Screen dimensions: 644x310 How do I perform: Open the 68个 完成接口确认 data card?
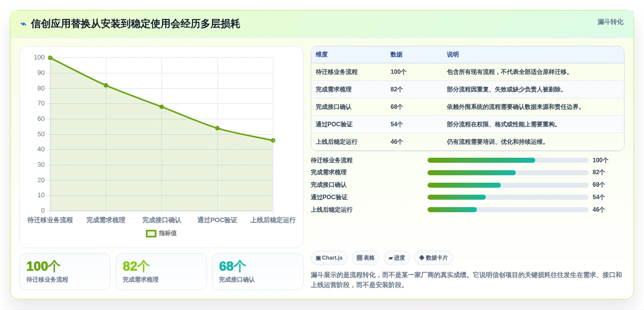[x=258, y=272]
